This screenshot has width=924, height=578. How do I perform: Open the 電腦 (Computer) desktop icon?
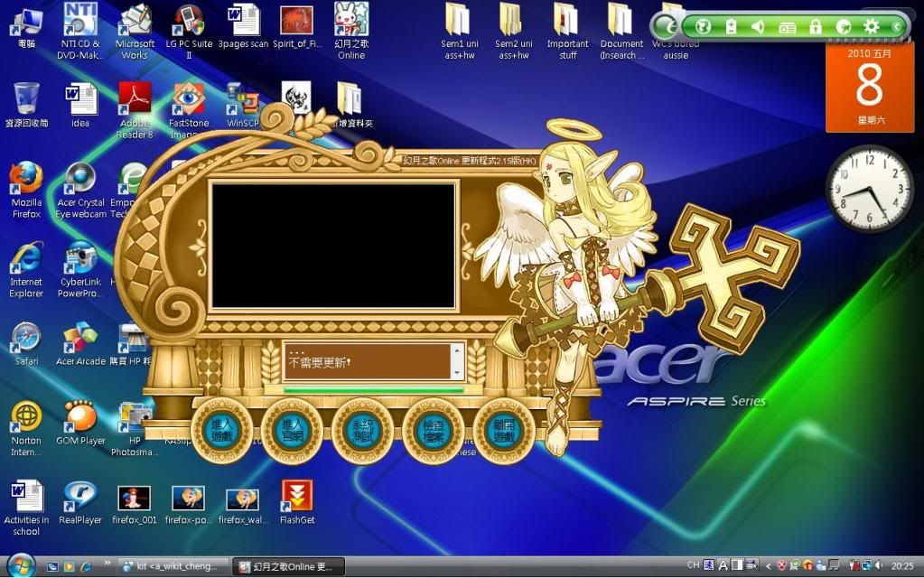click(26, 28)
